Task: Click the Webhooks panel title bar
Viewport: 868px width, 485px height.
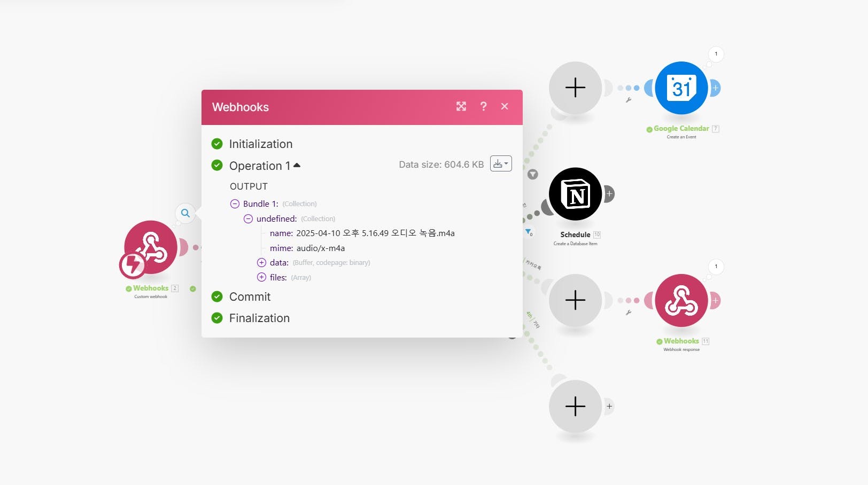Action: pyautogui.click(x=362, y=107)
